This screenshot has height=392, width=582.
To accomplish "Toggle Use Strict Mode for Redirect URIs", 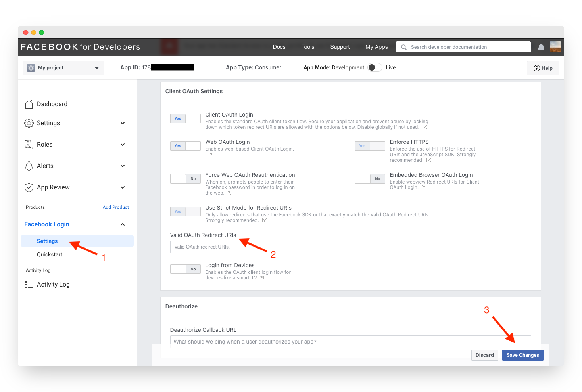I will (x=185, y=212).
